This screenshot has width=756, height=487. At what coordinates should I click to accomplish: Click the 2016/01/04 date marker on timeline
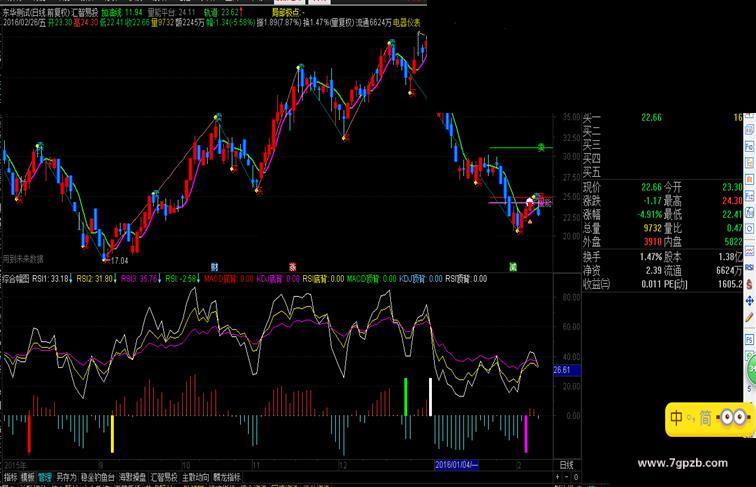coord(456,465)
